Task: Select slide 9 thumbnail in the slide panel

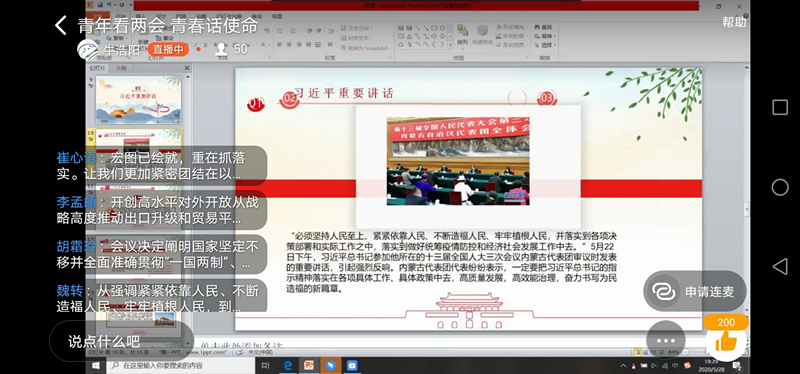Action: pyautogui.click(x=138, y=100)
